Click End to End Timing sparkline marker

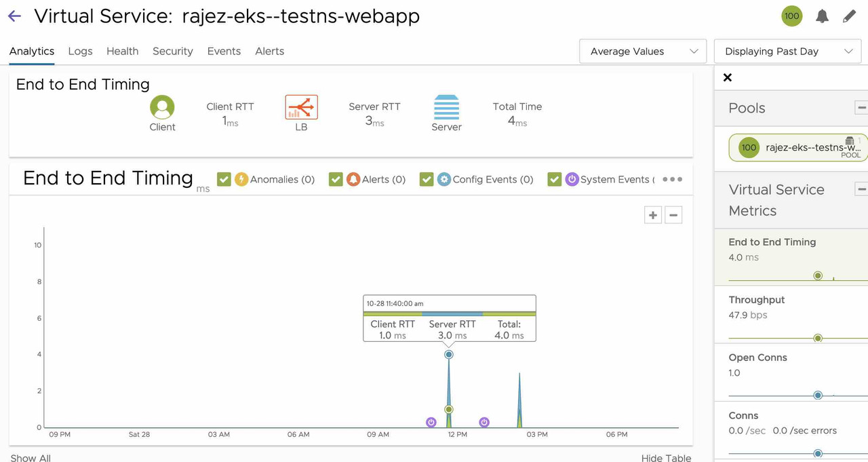(x=818, y=275)
